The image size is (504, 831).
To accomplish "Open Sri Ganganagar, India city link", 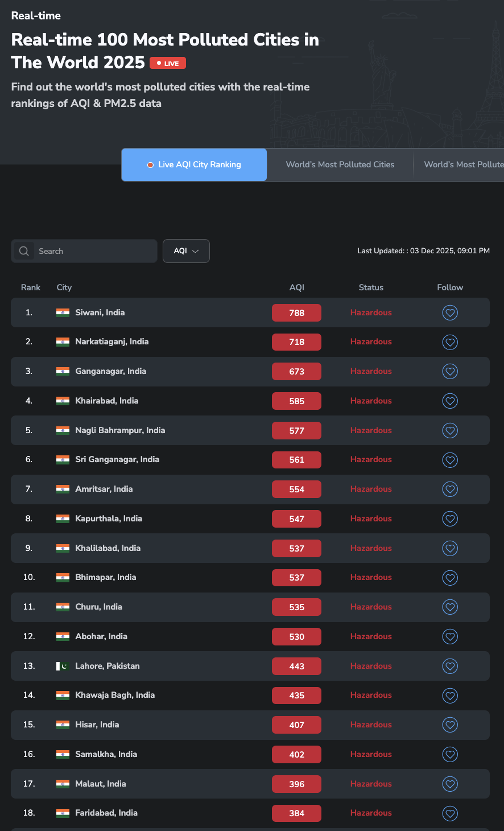I will pyautogui.click(x=117, y=459).
